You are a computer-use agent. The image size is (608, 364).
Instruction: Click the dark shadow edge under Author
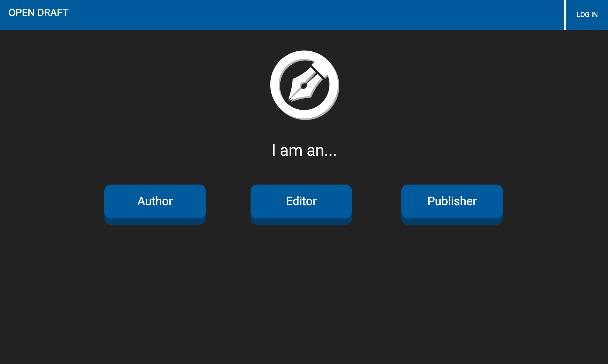click(x=155, y=221)
